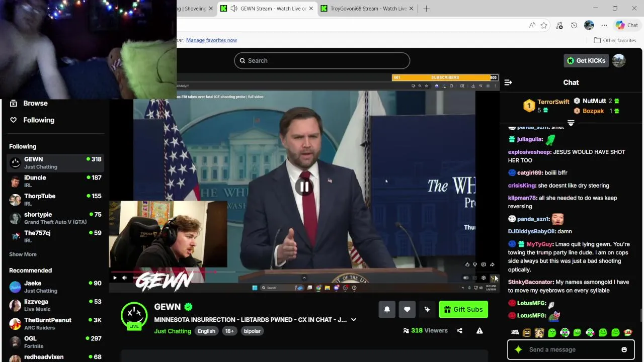The image size is (644, 362).
Task: Select GEWN channel in Following list
Action: click(55, 162)
